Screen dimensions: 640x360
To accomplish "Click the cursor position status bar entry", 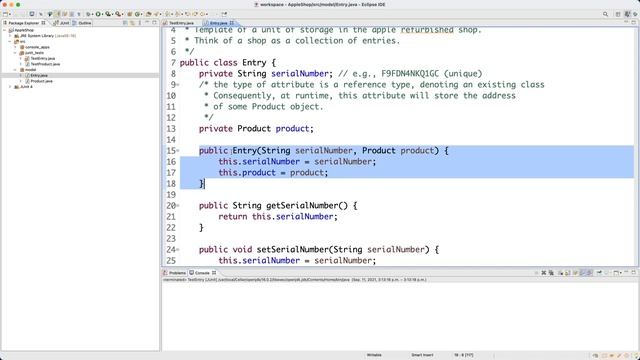I will tap(464, 355).
